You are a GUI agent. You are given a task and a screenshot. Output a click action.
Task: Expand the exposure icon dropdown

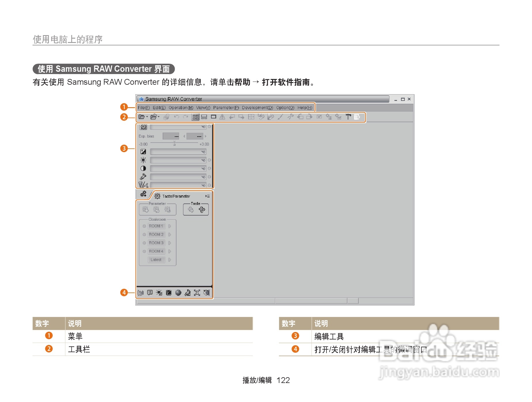178,152
